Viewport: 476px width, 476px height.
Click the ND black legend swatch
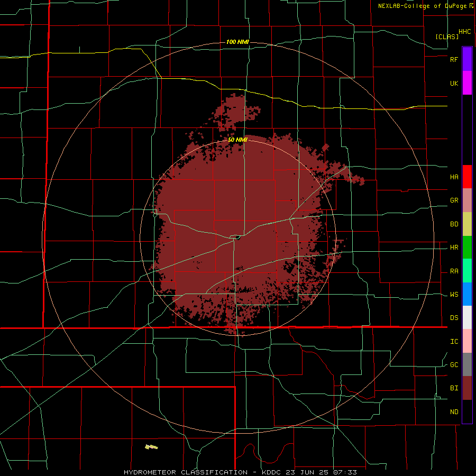467,411
